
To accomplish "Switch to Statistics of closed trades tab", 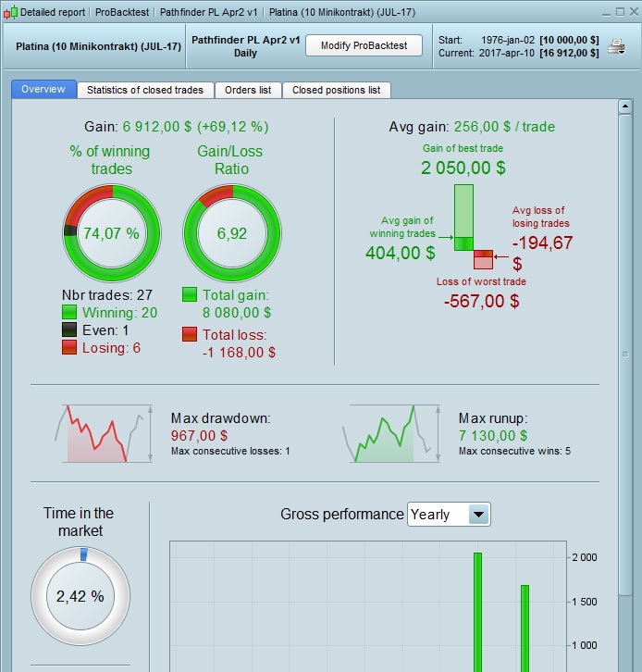I will click(145, 90).
